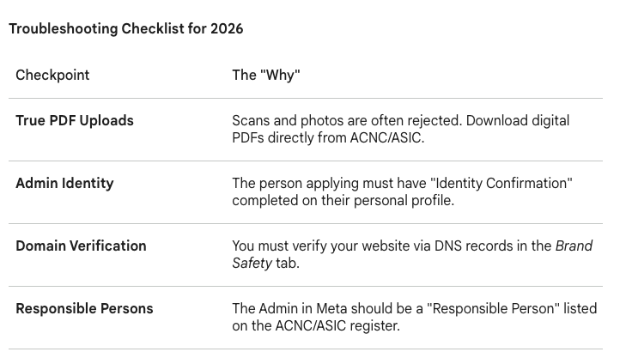Click the italic word "Safety"
The image size is (632, 364).
[252, 264]
